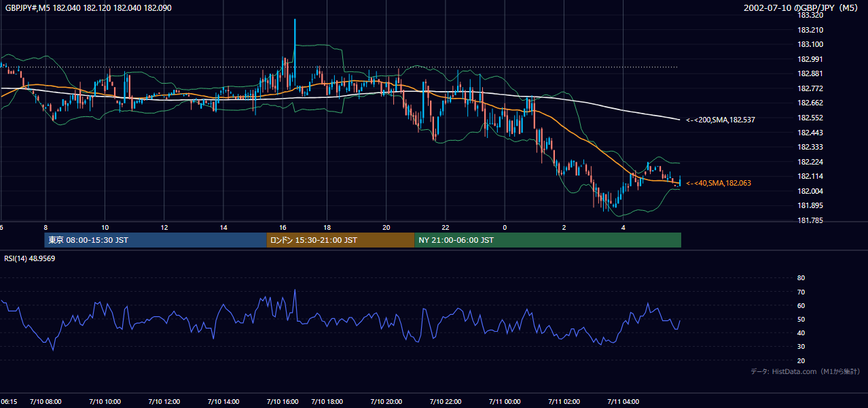Click the 183.100 price axis label
Image resolution: width=868 pixels, height=408 pixels.
click(x=810, y=44)
